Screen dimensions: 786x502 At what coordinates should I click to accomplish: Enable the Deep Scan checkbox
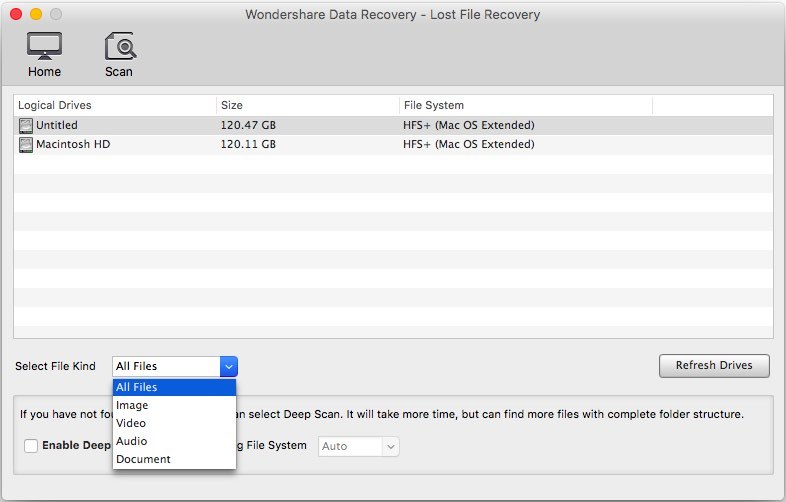(32, 446)
